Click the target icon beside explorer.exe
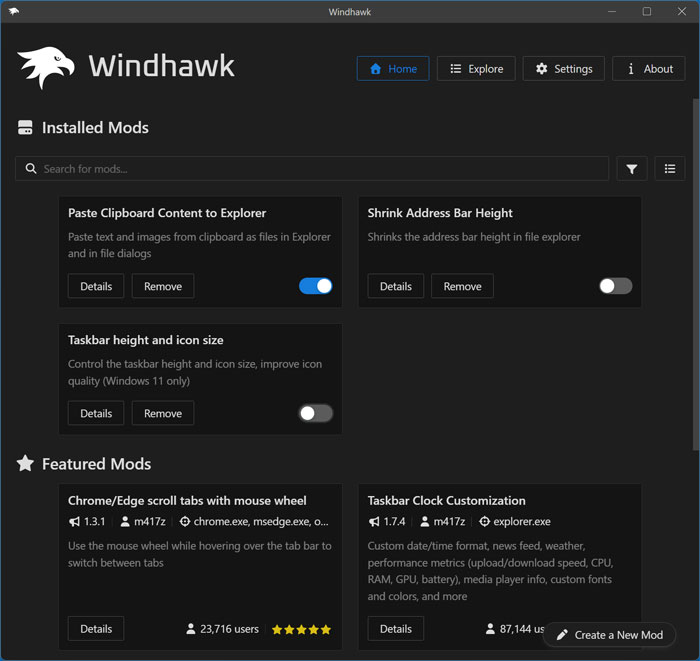The image size is (700, 661). pos(484,521)
